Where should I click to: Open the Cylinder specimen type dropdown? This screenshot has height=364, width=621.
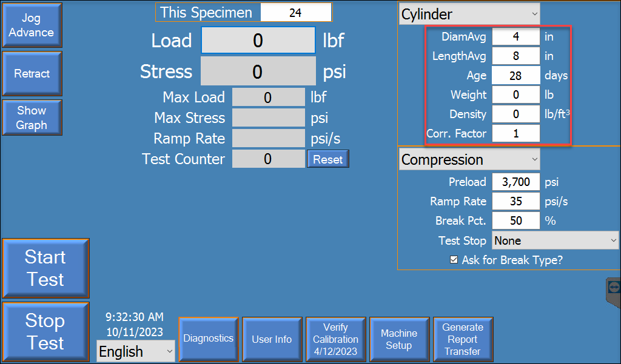(x=469, y=13)
